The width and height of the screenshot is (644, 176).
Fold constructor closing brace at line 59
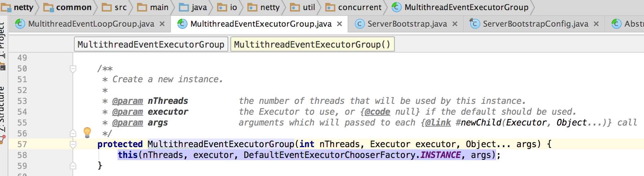[x=73, y=166]
